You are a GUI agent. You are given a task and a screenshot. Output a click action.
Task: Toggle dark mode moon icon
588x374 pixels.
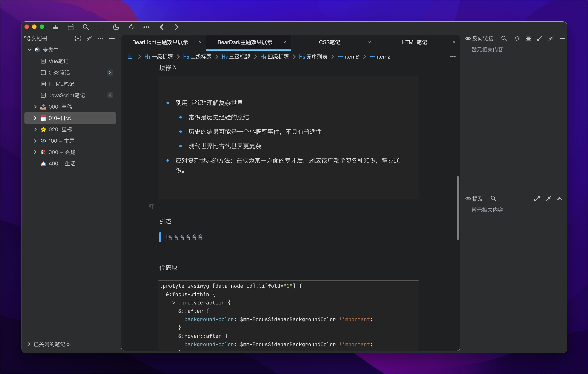(x=116, y=27)
